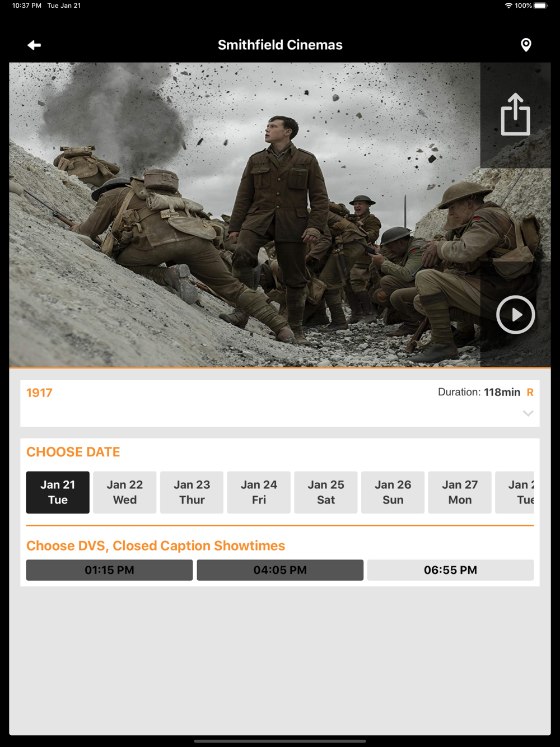The width and height of the screenshot is (560, 747).
Task: Choose the 01:15 PM showtime
Action: click(x=109, y=570)
